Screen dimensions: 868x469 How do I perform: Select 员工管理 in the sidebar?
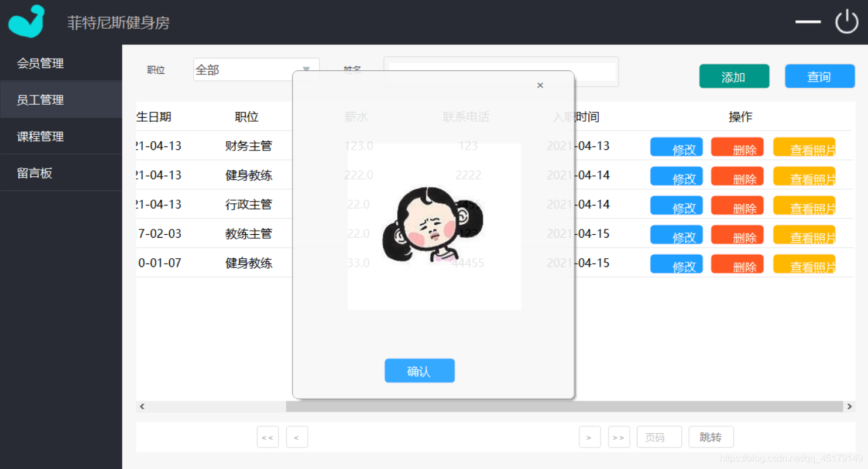(61, 100)
